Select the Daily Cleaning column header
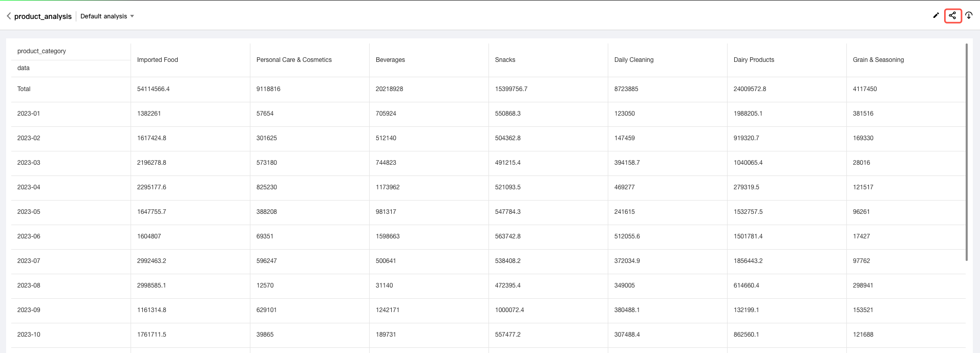 [634, 60]
